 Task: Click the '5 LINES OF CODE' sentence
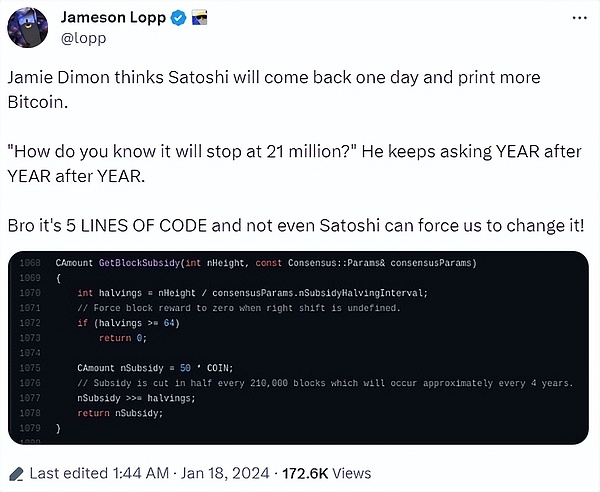click(296, 226)
